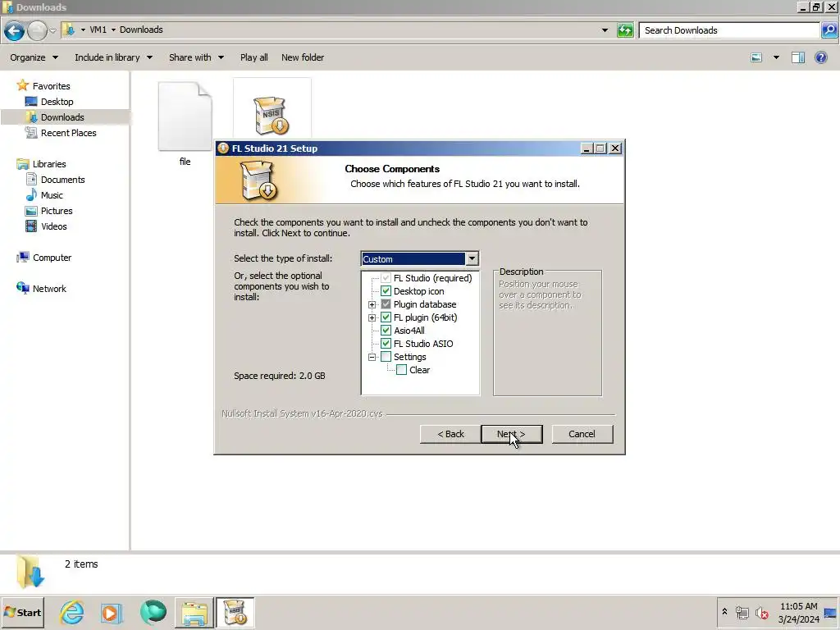The height and width of the screenshot is (630, 840).
Task: Open the change view icon in Explorer toolbar
Action: tap(756, 57)
